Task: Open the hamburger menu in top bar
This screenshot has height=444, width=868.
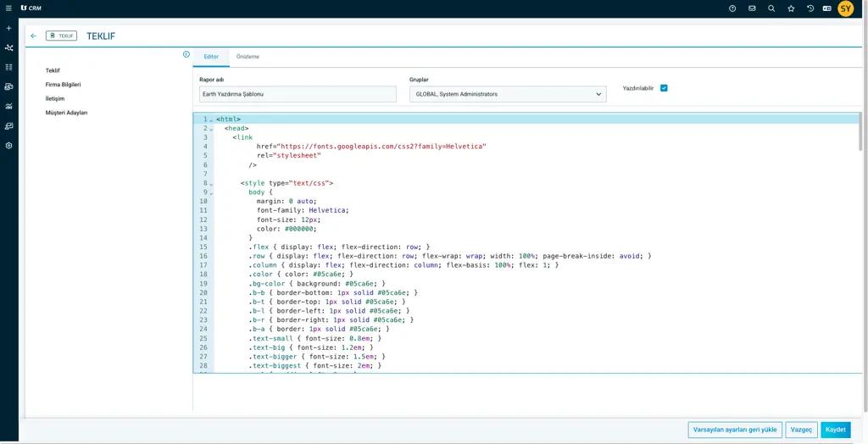Action: pyautogui.click(x=8, y=8)
